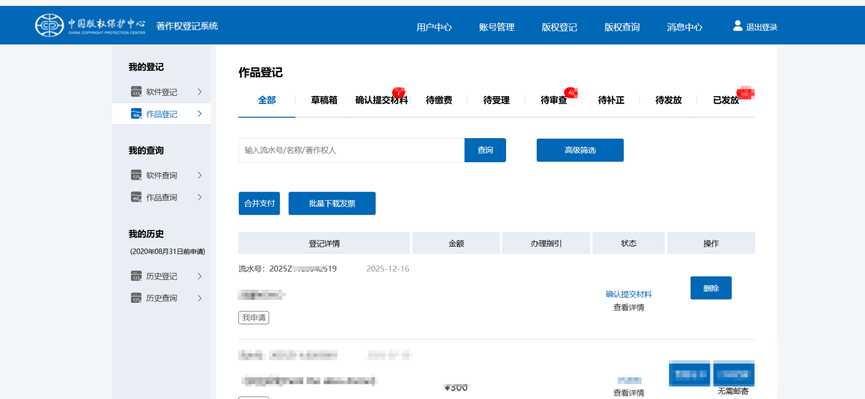Switch to the 已发放 tab

point(726,100)
